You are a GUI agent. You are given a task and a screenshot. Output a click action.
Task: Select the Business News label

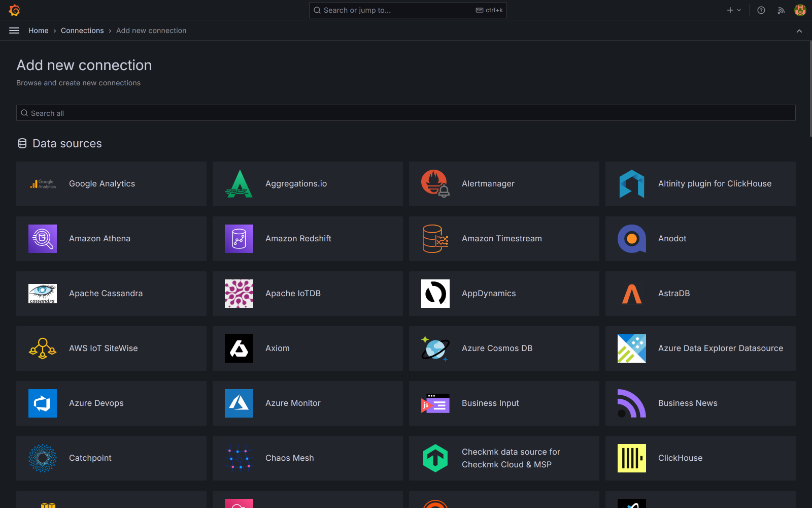(688, 403)
